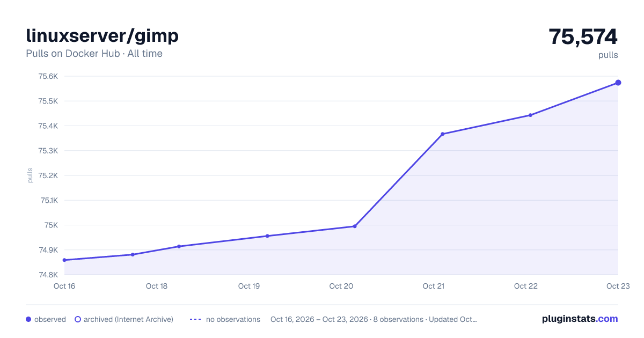Click the Oct 22 data point on the line
Image resolution: width=644 pixels, height=338 pixels.
tap(530, 115)
